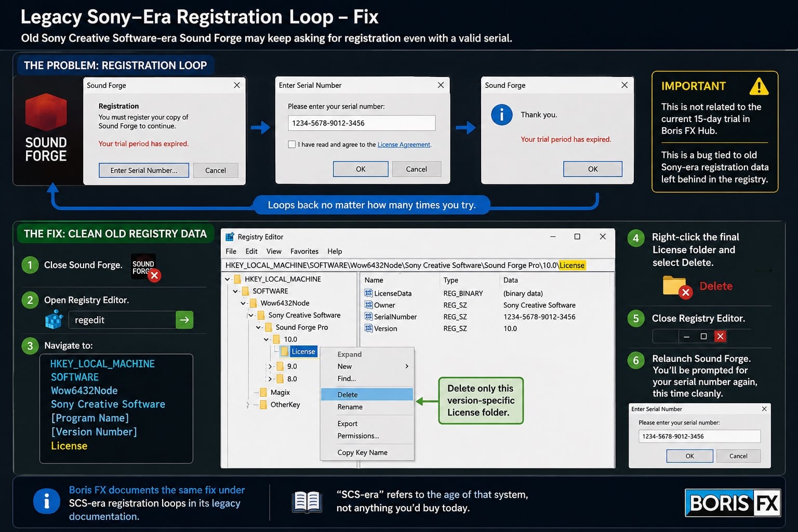This screenshot has height=532, width=798.
Task: Tick the license agreement checkbox
Action: click(292, 144)
